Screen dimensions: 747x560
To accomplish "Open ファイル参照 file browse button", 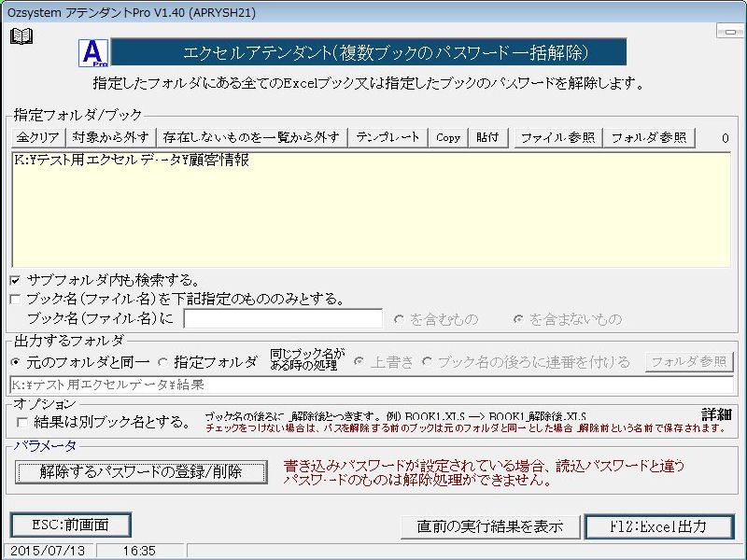I will pyautogui.click(x=557, y=137).
